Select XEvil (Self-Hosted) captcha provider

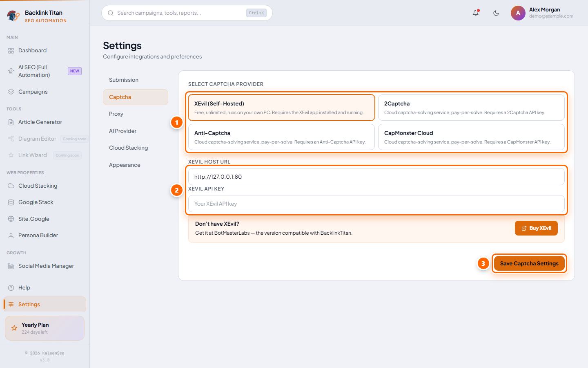tap(281, 108)
